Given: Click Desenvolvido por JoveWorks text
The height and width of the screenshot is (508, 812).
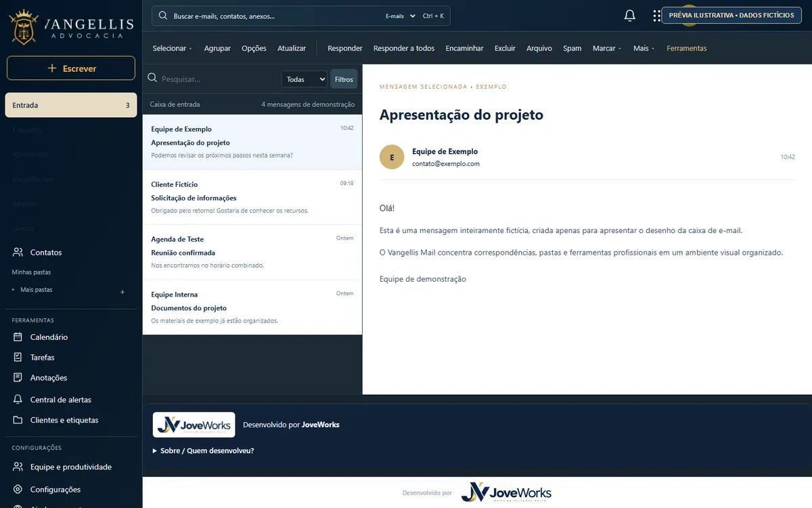Looking at the screenshot, I should (291, 425).
